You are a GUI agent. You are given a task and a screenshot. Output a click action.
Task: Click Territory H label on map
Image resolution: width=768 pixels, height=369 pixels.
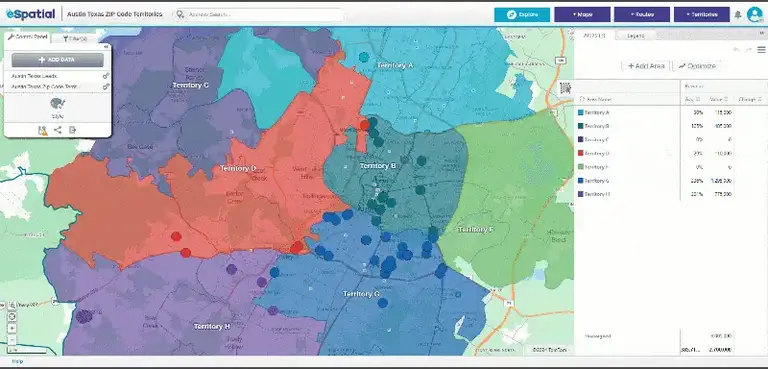(212, 326)
